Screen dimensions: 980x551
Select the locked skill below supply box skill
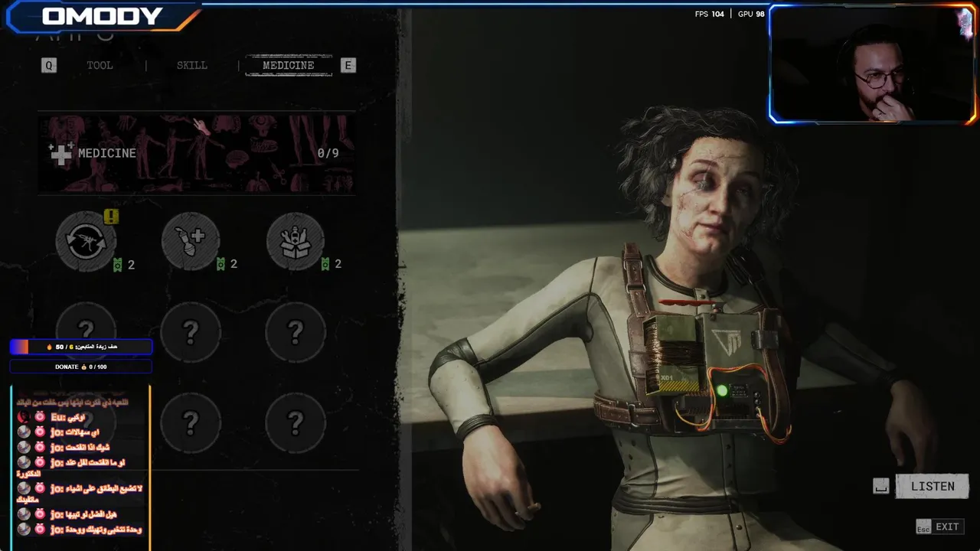pyautogui.click(x=296, y=331)
